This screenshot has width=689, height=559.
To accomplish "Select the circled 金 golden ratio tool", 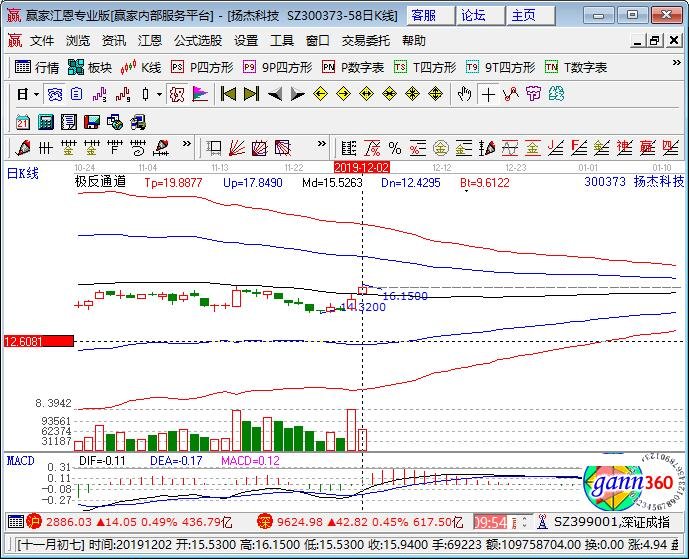I will pyautogui.click(x=440, y=148).
